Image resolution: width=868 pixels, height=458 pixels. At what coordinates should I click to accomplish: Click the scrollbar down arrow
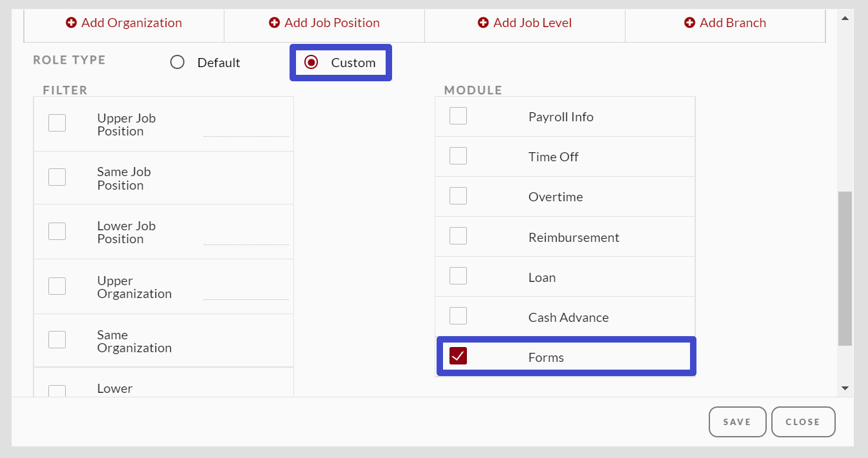(x=845, y=388)
